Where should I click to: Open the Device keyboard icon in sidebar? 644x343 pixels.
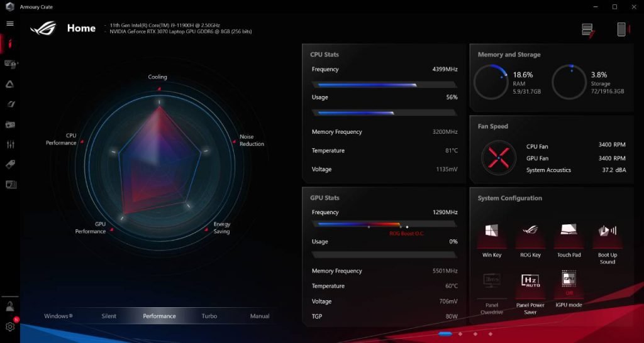click(x=10, y=63)
